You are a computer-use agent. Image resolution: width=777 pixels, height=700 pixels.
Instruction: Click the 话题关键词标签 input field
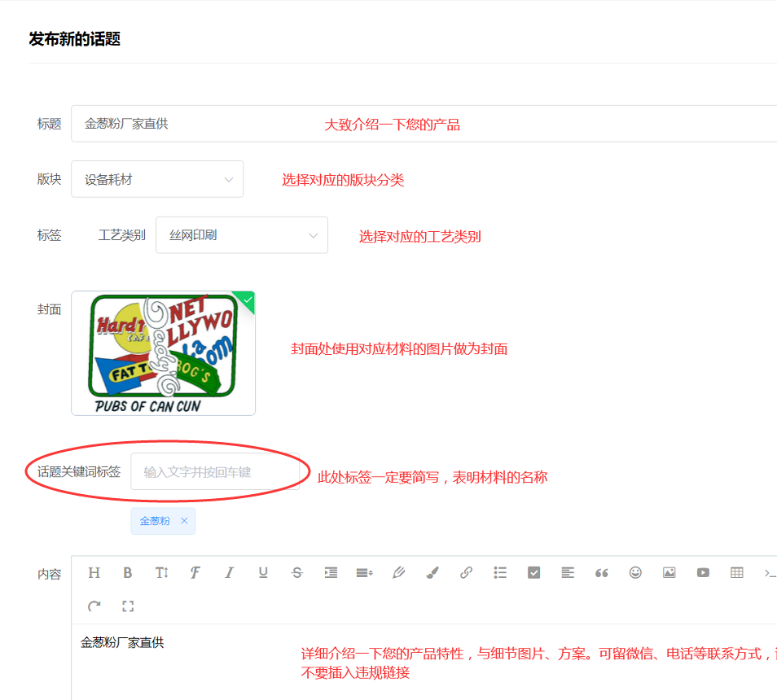pos(215,472)
